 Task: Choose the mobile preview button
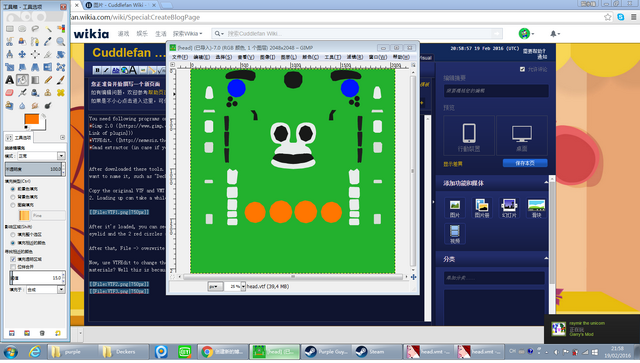(469, 136)
